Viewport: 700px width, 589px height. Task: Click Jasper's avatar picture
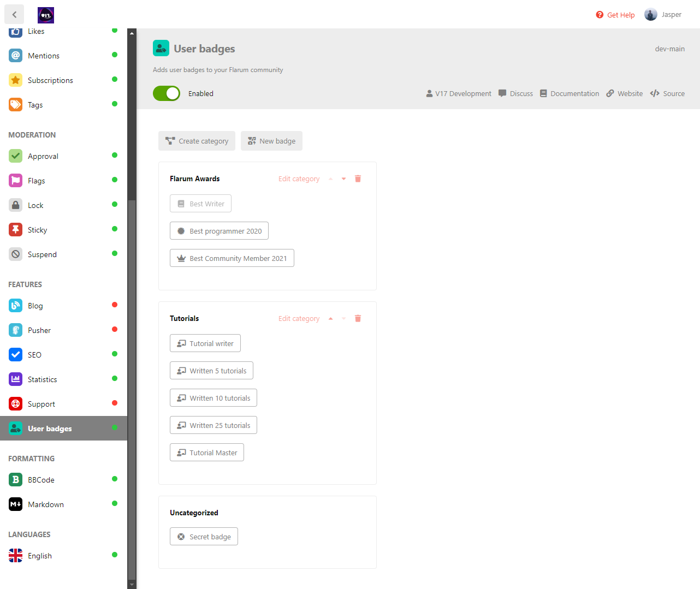pyautogui.click(x=650, y=15)
